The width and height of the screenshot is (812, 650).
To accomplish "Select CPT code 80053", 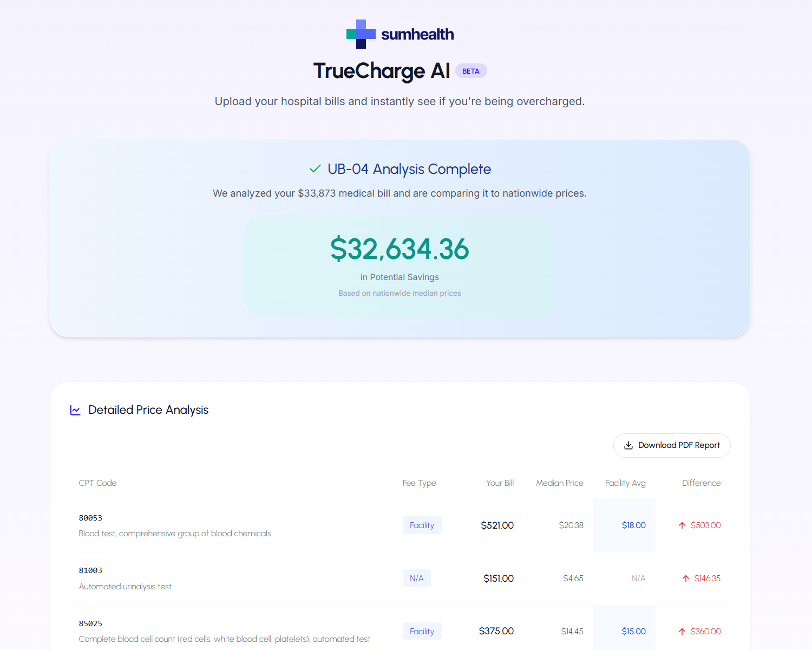I will pyautogui.click(x=90, y=518).
